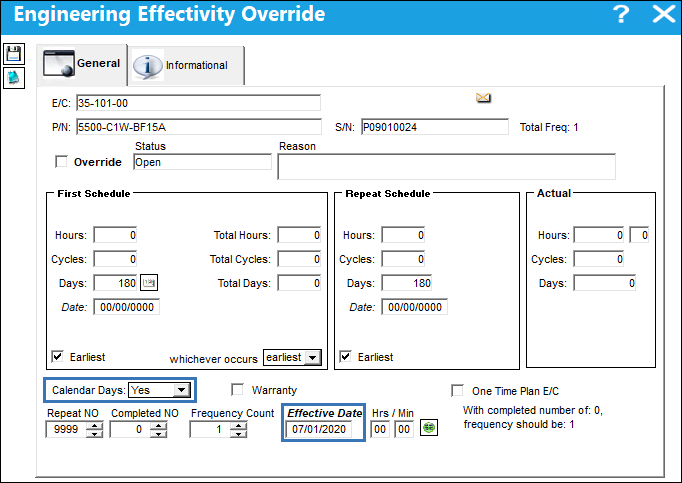Increase Completed NO with up arrow
Viewport: 682px width, 483px height.
coord(158,425)
